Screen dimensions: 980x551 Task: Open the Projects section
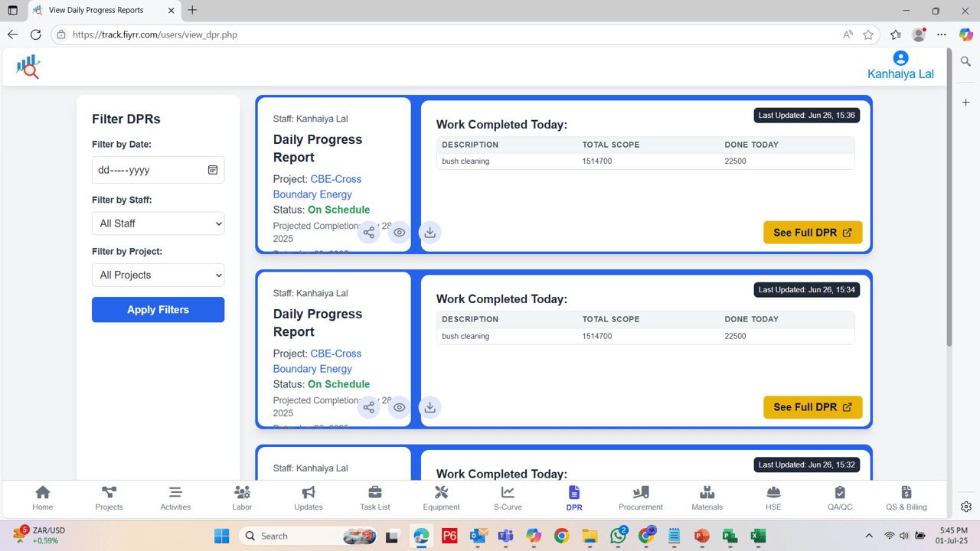point(109,497)
